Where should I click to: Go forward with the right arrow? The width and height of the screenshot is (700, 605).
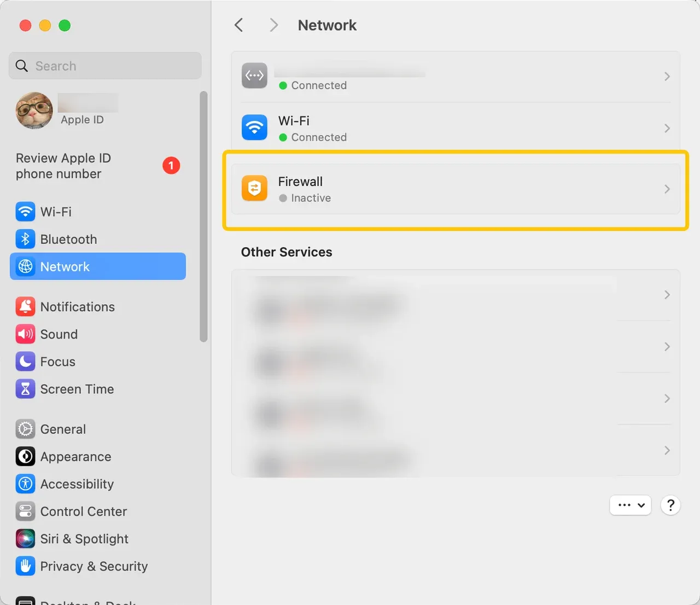pos(274,25)
